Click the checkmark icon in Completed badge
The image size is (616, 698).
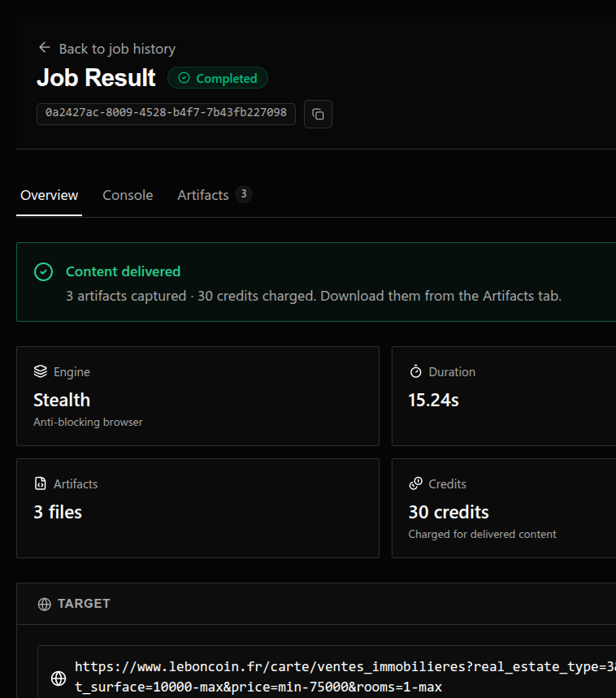(184, 78)
